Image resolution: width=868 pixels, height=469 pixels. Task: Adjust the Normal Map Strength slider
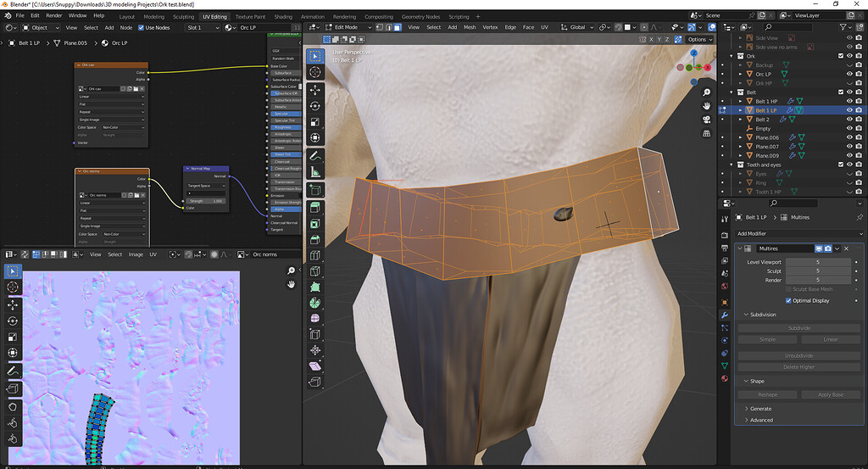pos(206,201)
